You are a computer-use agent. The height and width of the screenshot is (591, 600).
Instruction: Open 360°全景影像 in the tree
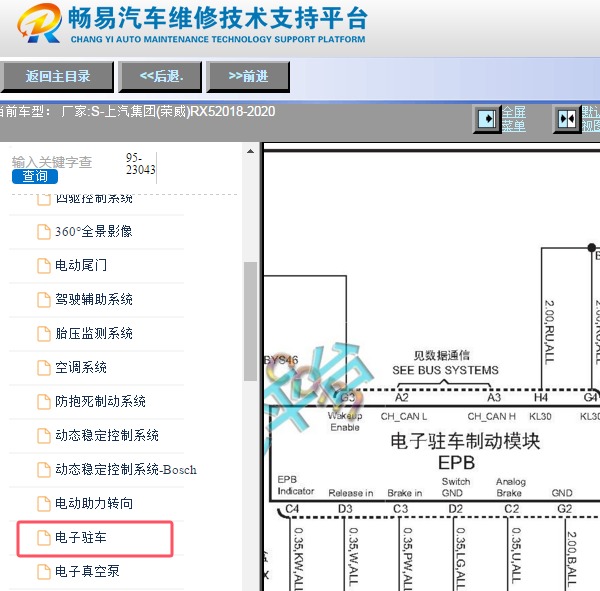[94, 231]
